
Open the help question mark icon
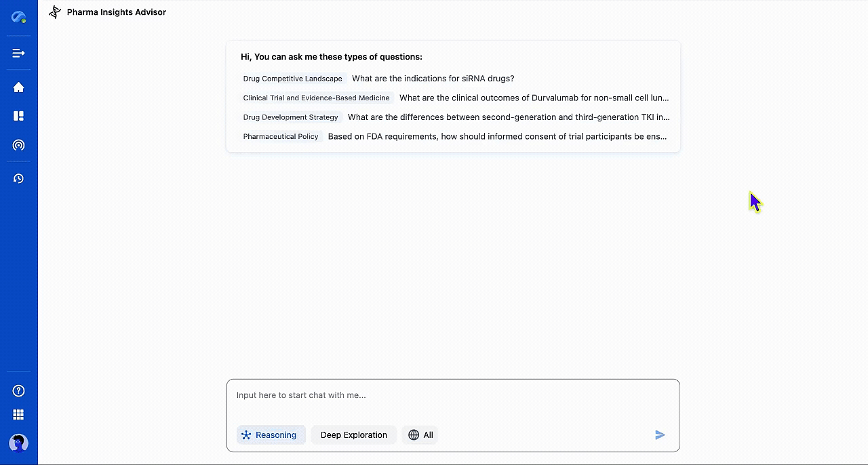tap(18, 390)
